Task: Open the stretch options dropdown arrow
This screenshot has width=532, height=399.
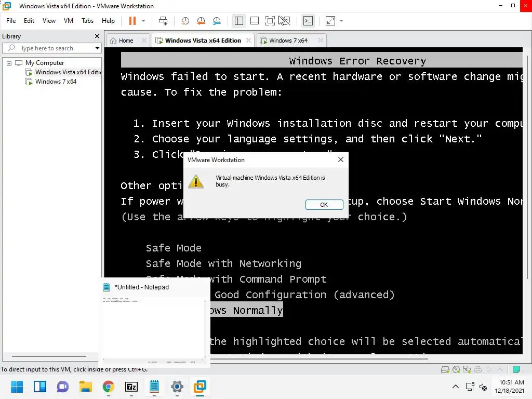Action: 341,21
